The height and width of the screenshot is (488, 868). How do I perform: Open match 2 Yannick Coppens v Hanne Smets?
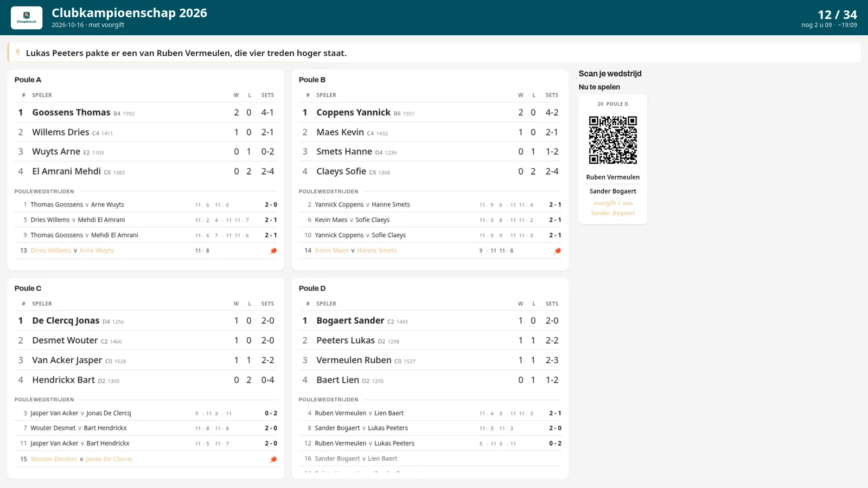tap(430, 204)
